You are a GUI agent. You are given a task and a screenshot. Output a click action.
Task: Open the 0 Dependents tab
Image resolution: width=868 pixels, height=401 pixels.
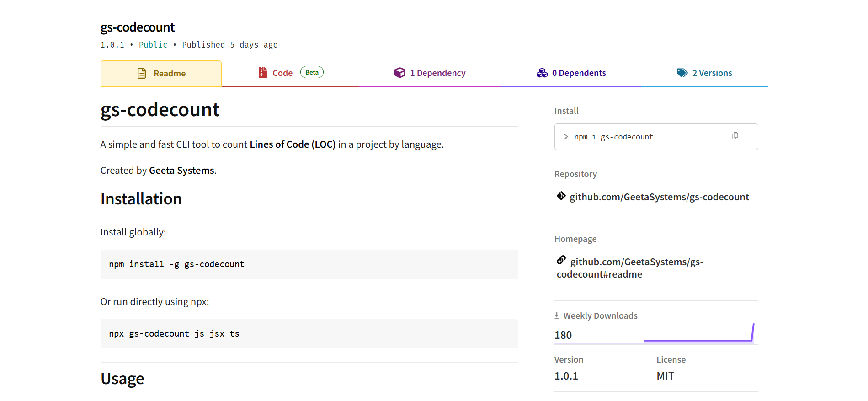(579, 73)
